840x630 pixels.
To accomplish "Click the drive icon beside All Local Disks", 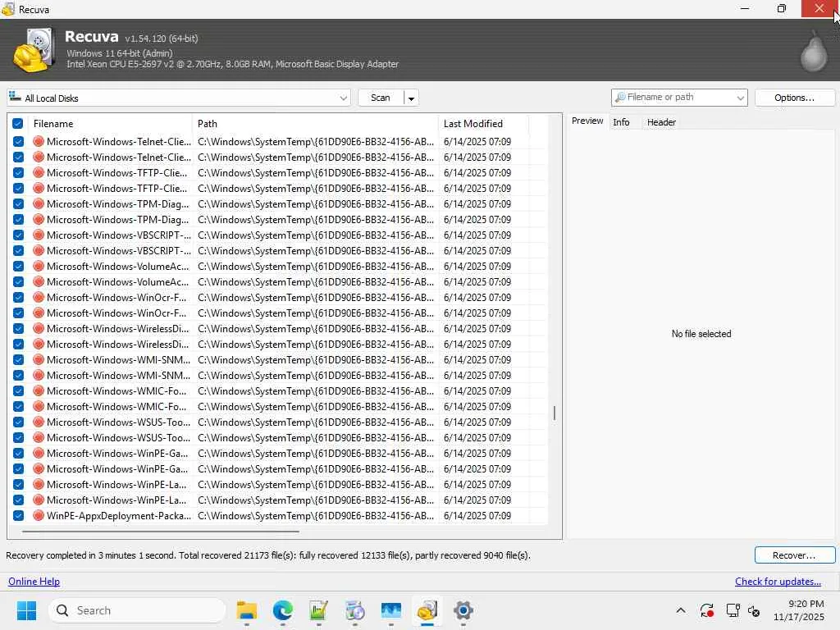I will 15,97.
